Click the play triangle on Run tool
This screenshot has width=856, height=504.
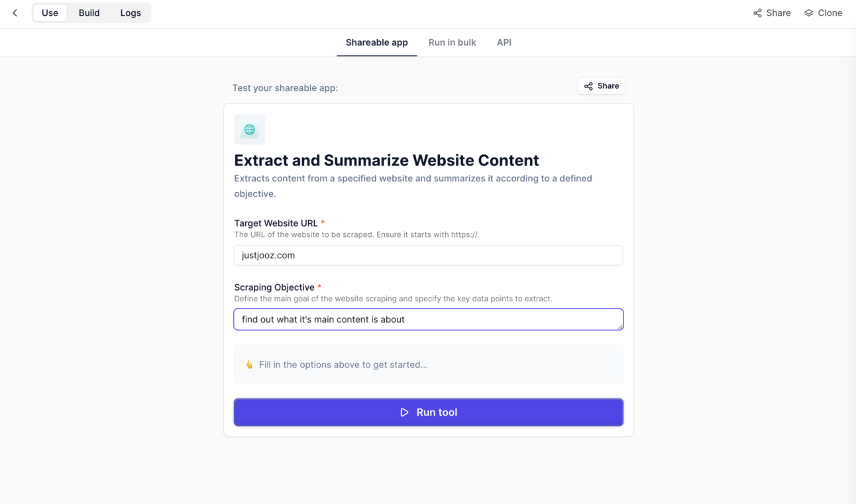[x=404, y=412]
